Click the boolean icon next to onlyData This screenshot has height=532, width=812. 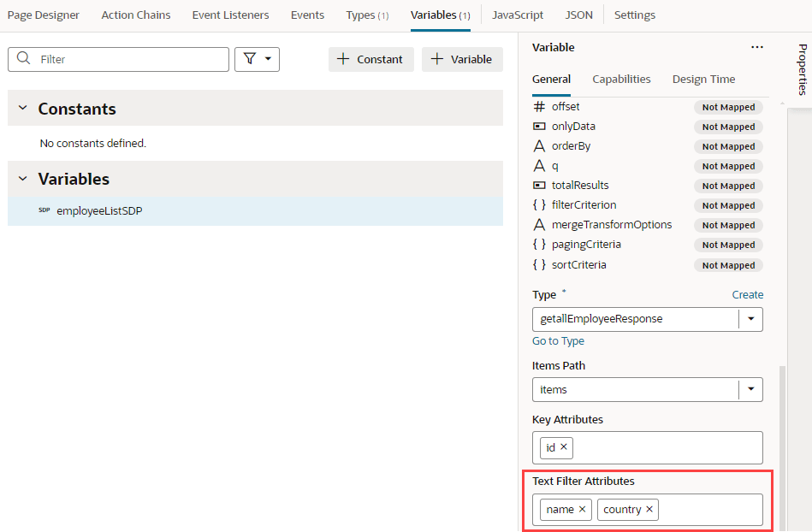(539, 127)
